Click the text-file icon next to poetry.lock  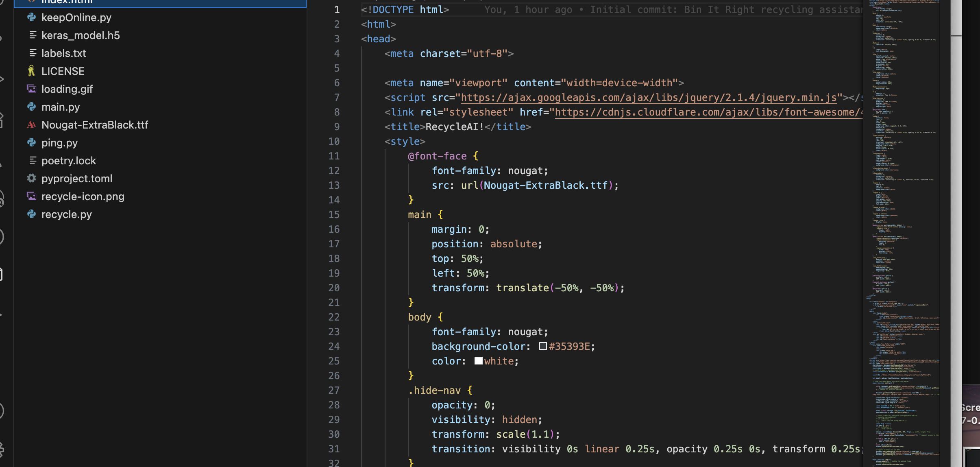[x=33, y=160]
